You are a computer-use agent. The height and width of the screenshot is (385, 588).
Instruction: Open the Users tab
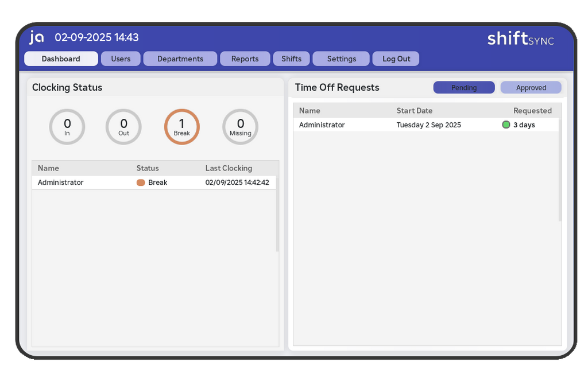click(x=121, y=59)
